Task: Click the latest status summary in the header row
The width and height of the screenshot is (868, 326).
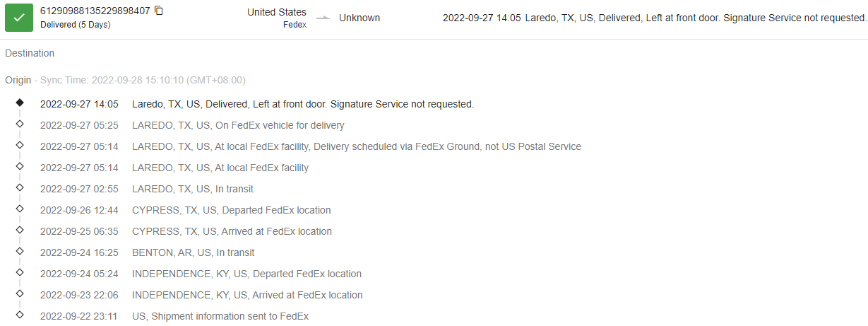Action: (654, 18)
